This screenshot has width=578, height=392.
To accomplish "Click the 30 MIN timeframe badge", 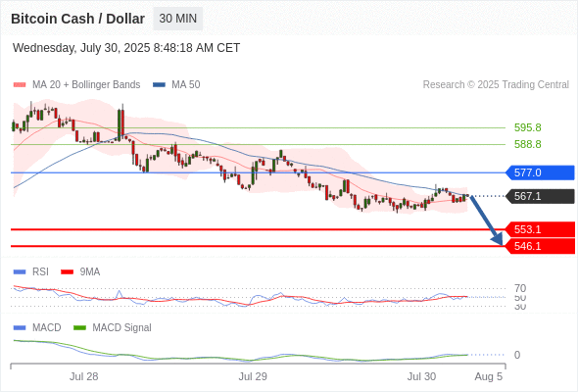I will click(177, 19).
